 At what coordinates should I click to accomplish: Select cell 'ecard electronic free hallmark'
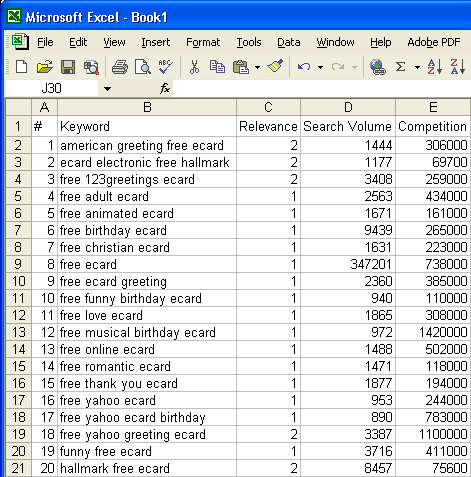147,162
